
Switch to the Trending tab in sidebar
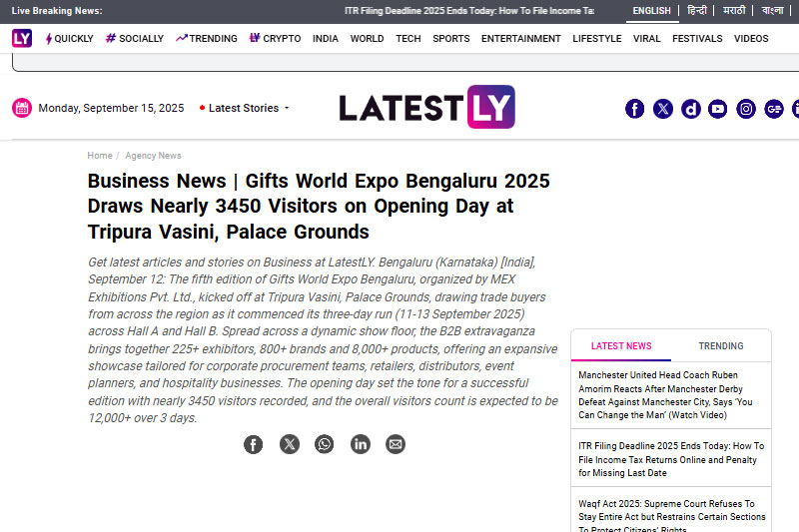pyautogui.click(x=720, y=346)
